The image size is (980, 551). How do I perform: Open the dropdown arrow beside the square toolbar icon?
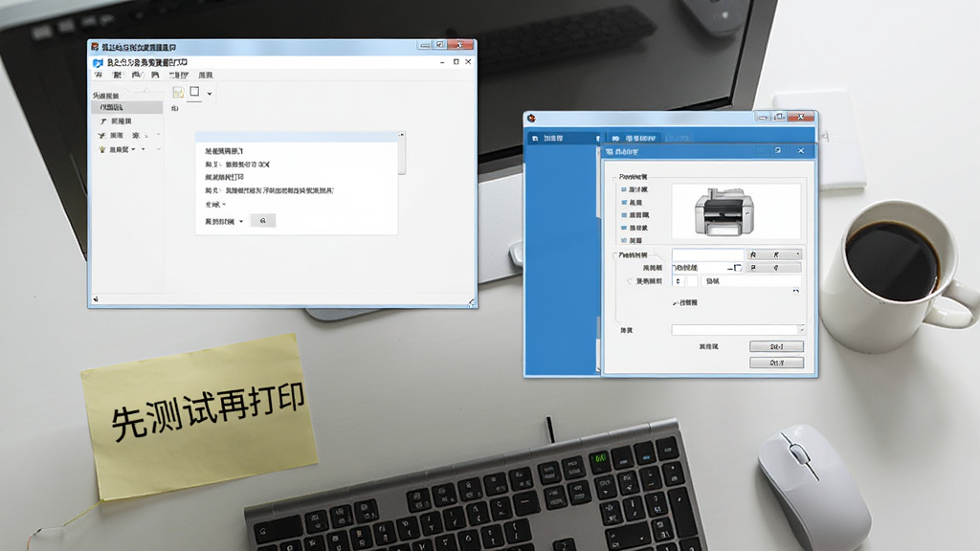pyautogui.click(x=210, y=94)
